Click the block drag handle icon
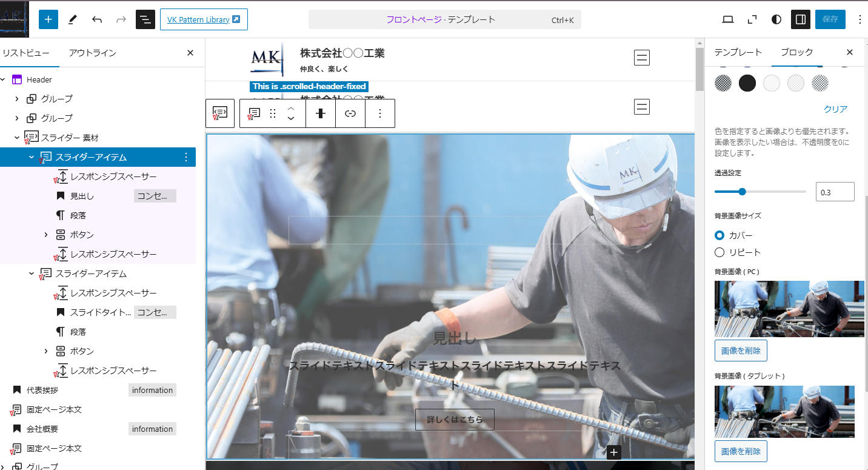This screenshot has height=470, width=868. click(273, 113)
